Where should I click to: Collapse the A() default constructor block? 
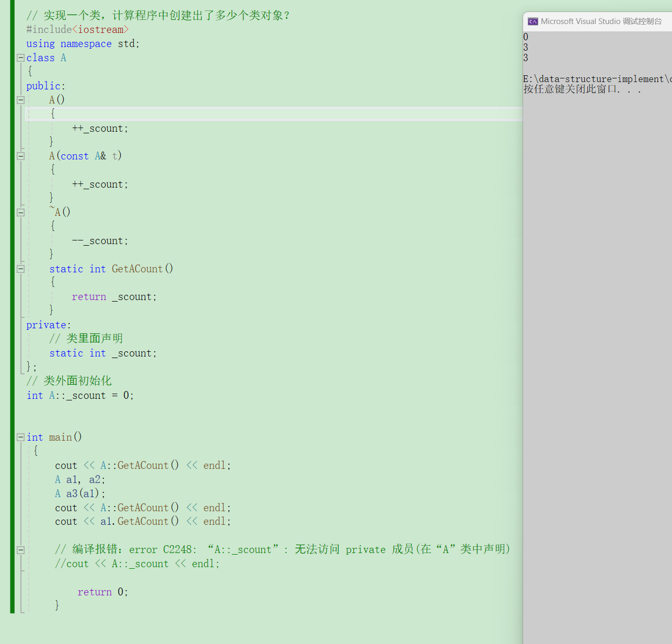coord(21,100)
